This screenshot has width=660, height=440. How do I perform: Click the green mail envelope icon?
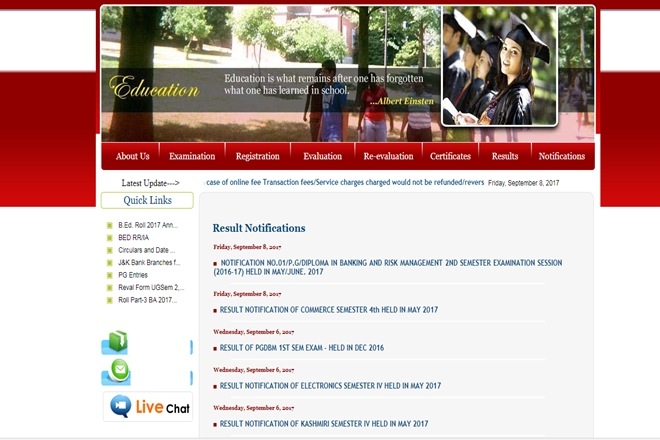[115, 372]
